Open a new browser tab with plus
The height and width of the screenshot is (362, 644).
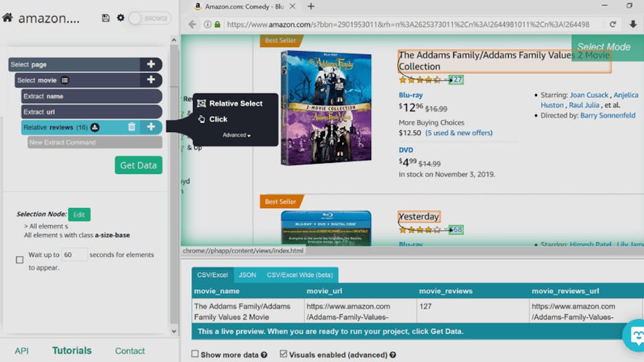point(311,6)
